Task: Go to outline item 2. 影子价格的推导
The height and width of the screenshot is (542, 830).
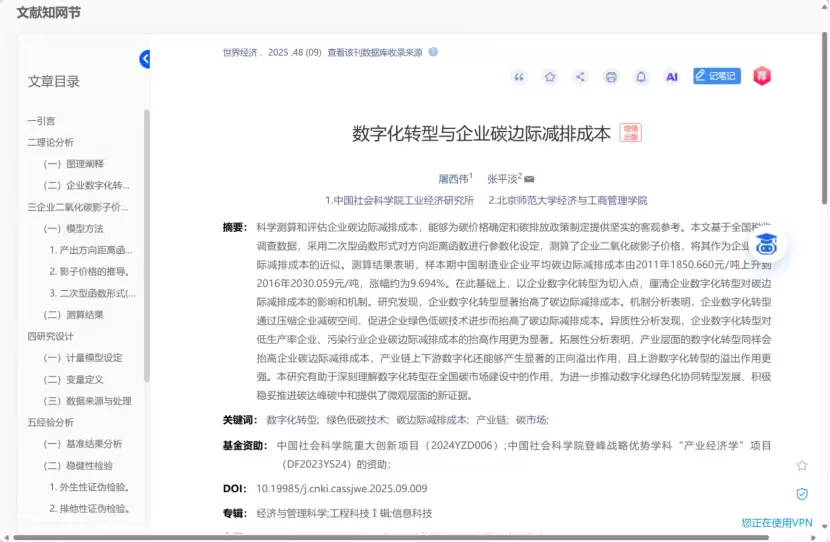Action: [89, 272]
